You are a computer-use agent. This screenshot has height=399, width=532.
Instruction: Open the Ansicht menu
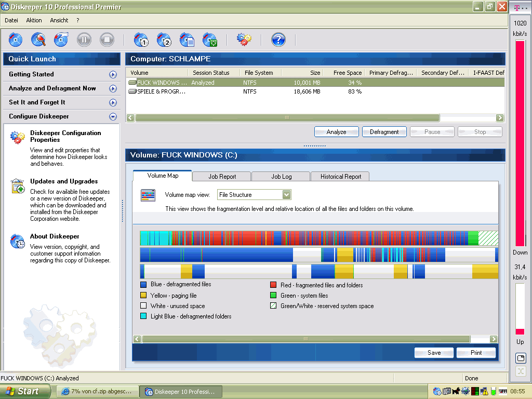click(59, 20)
